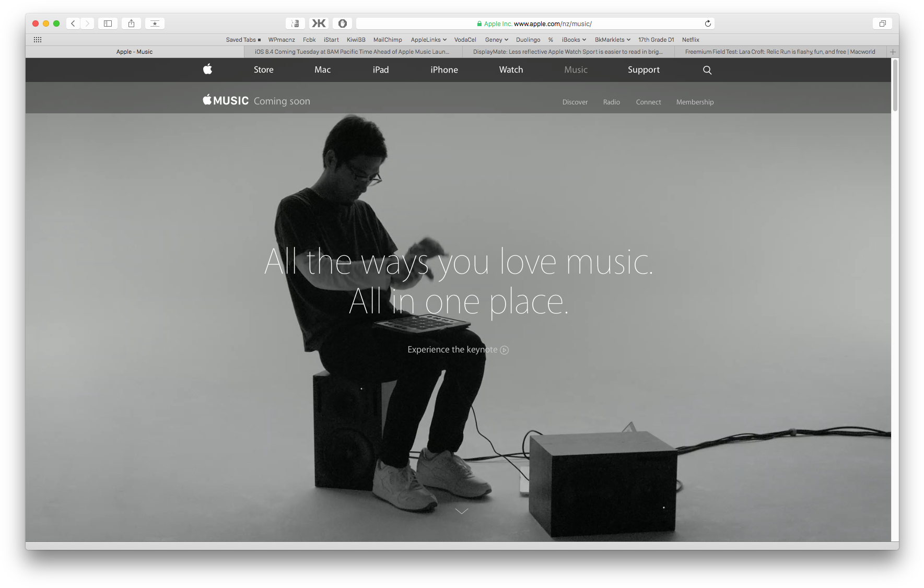This screenshot has height=588, width=924.
Task: Show the Top Sites star button
Action: tap(155, 23)
